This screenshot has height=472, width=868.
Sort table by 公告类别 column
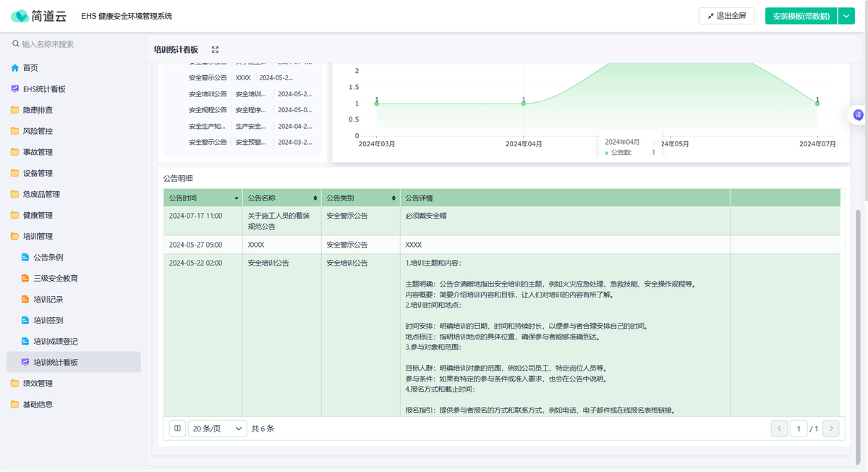point(393,198)
